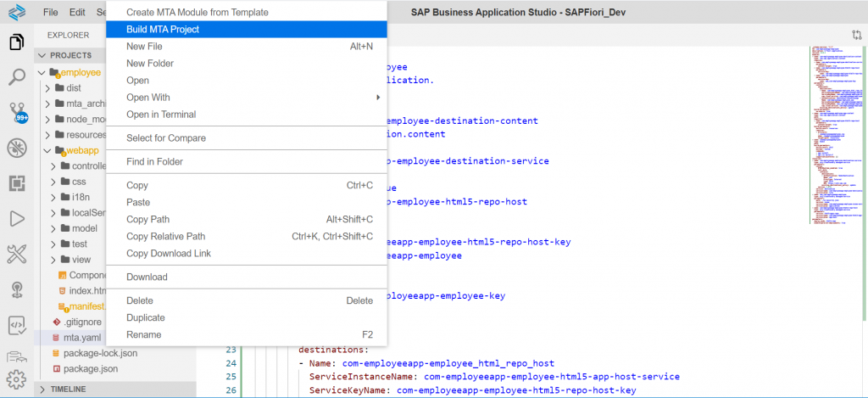Click ServiceKeyName value on line 26
Screen dimensions: 868x398
[x=516, y=391]
